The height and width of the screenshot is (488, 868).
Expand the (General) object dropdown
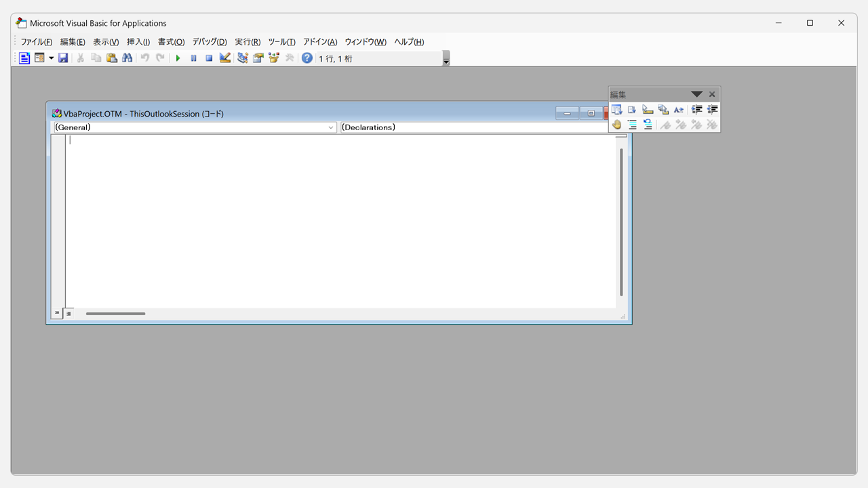pos(331,127)
